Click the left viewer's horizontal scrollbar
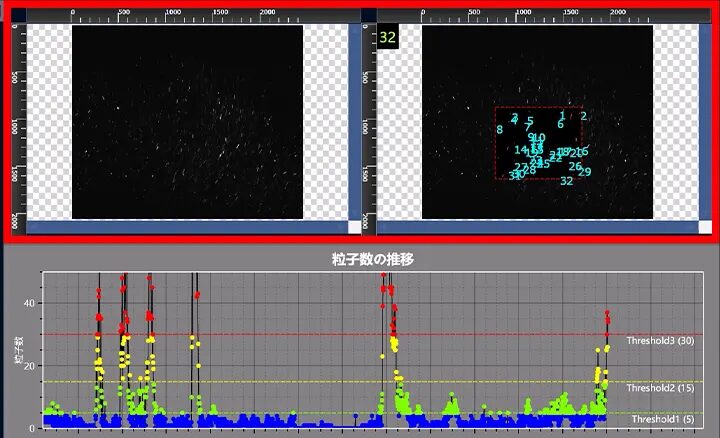This screenshot has width=720, height=438. [x=187, y=227]
